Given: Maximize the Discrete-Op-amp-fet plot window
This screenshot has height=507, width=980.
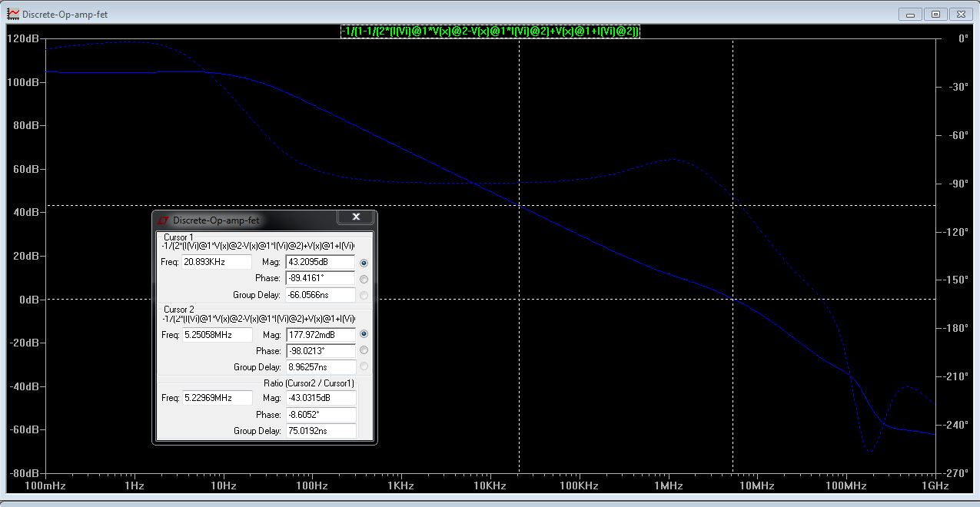Looking at the screenshot, I should click(x=935, y=14).
